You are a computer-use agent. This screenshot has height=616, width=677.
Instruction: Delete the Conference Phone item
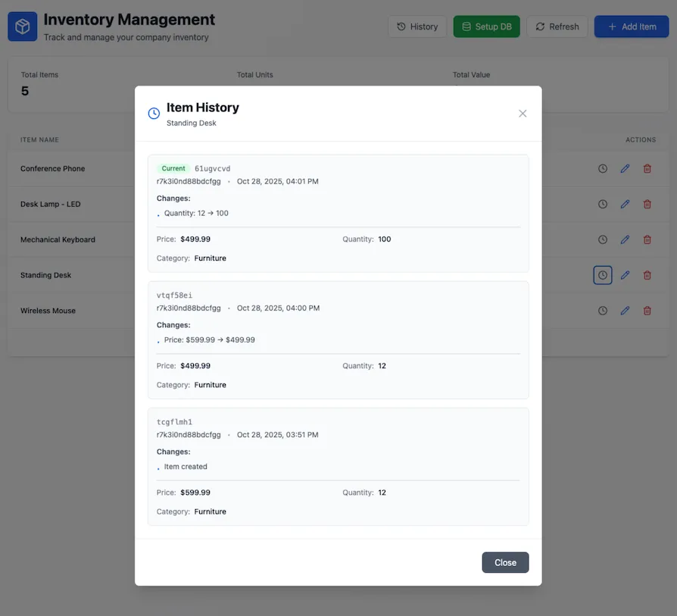point(647,169)
